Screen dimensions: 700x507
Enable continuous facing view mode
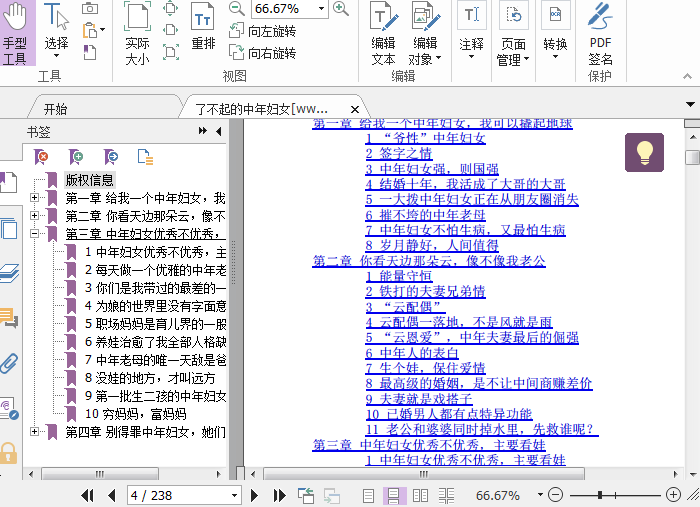(446, 495)
